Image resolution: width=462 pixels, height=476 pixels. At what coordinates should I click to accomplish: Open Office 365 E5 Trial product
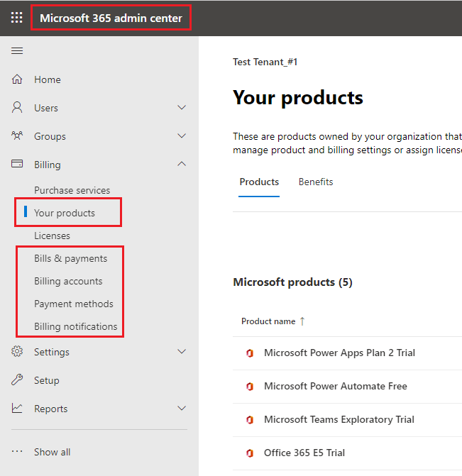[x=304, y=453]
